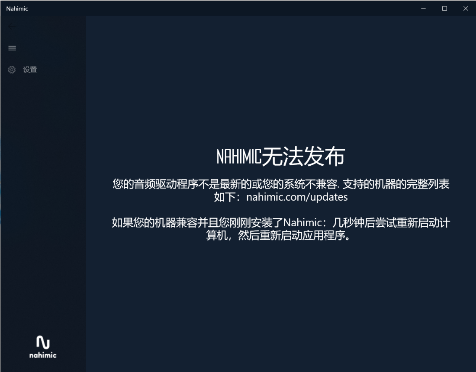Go back with the back arrow

click(x=12, y=27)
